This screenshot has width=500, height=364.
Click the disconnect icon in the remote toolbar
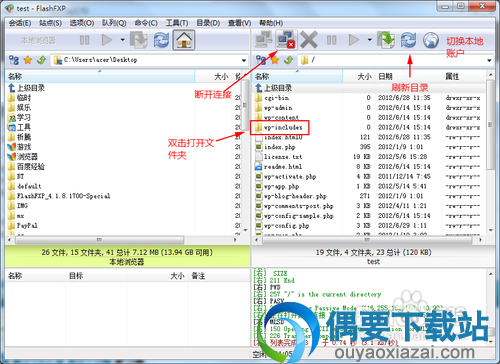[286, 40]
